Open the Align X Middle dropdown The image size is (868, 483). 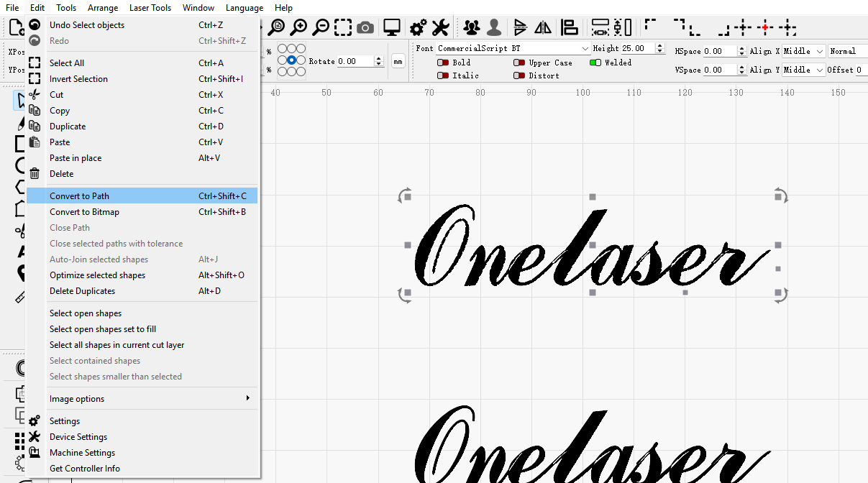pos(803,51)
